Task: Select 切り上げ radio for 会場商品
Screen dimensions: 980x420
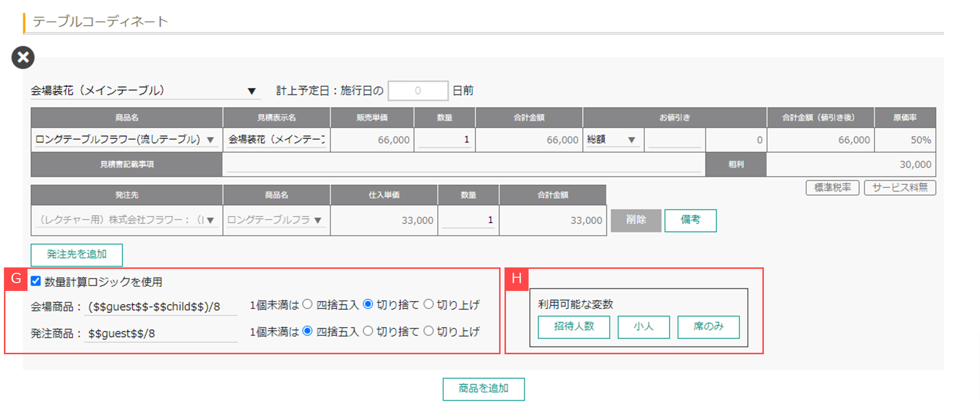Action: tap(428, 304)
